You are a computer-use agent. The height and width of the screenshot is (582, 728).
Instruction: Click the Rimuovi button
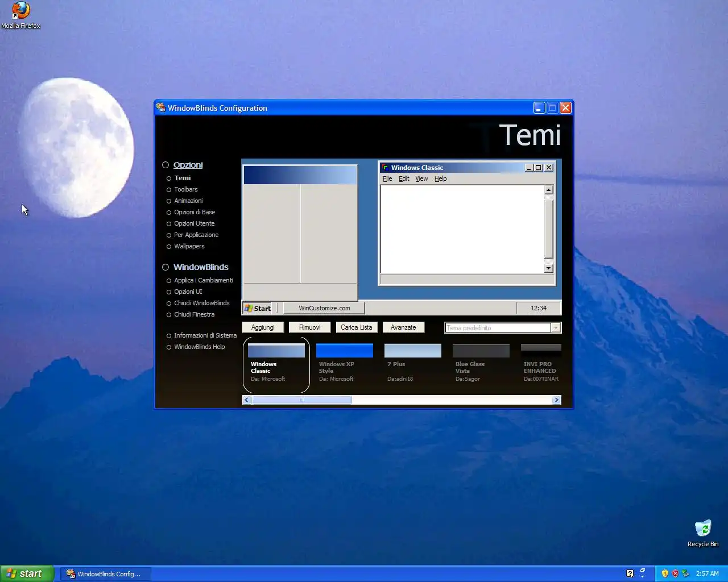(x=310, y=327)
